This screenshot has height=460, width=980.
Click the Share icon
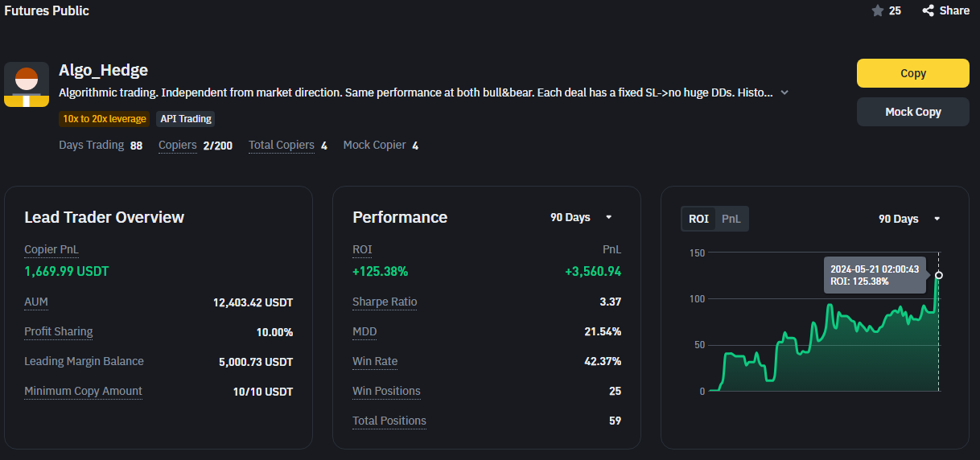pyautogui.click(x=928, y=10)
